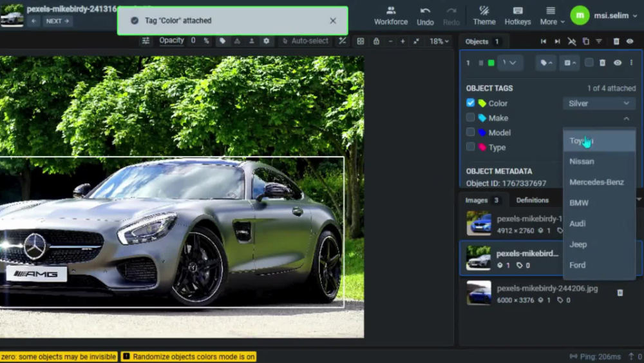
Task: Open the More menu dropdown
Action: tap(553, 15)
